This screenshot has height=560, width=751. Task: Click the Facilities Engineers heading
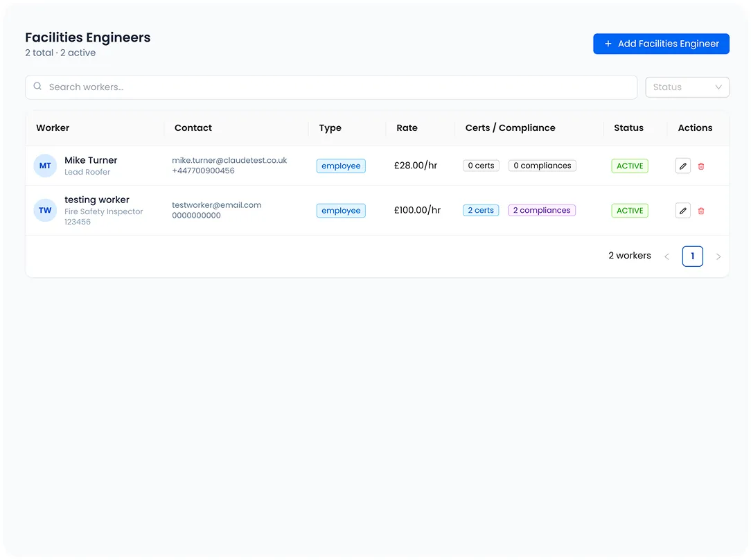(88, 37)
